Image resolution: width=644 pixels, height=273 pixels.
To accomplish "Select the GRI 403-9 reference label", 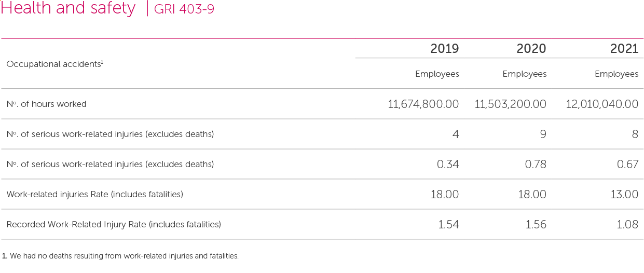I will pos(184,9).
